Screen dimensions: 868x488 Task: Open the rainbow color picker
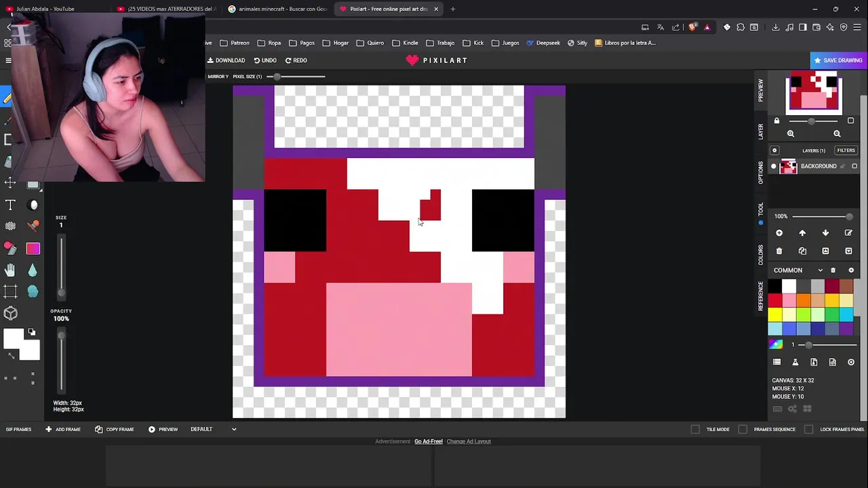[x=776, y=344]
